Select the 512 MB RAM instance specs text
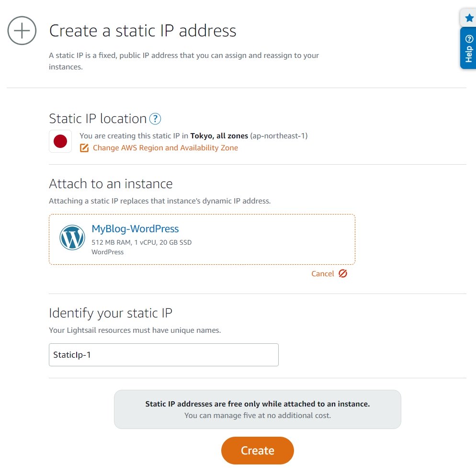476x475 pixels. (x=141, y=242)
